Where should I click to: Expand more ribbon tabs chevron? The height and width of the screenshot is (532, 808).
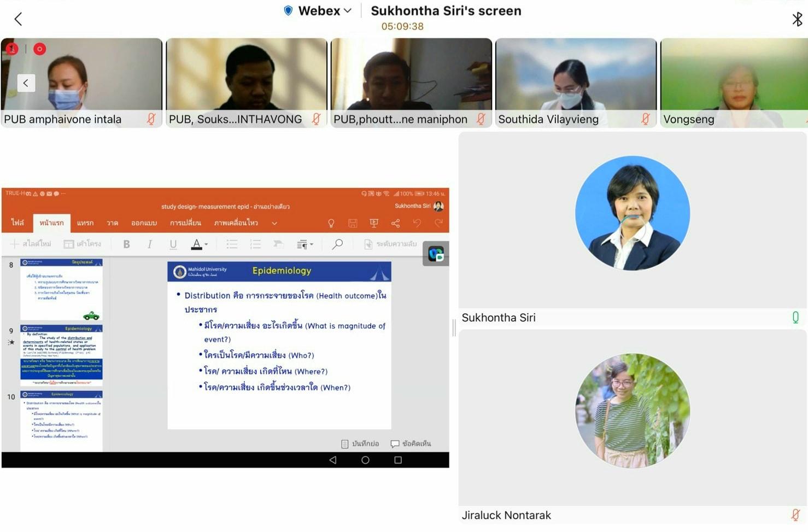tap(274, 223)
